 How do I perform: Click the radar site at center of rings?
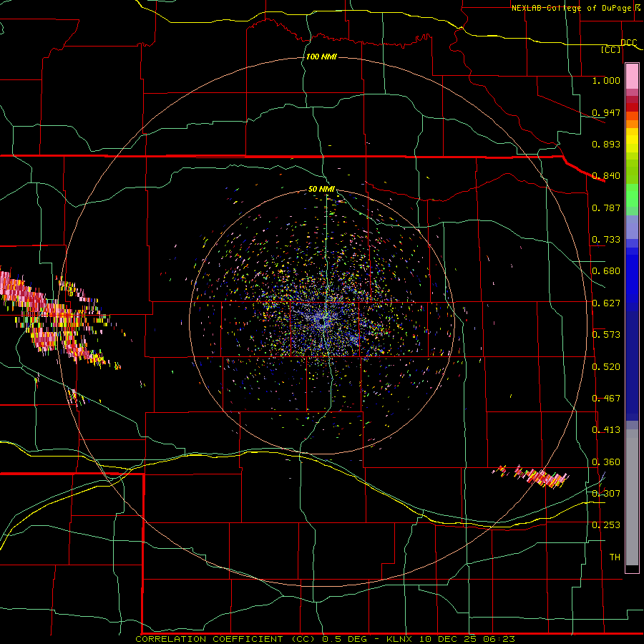click(x=323, y=321)
